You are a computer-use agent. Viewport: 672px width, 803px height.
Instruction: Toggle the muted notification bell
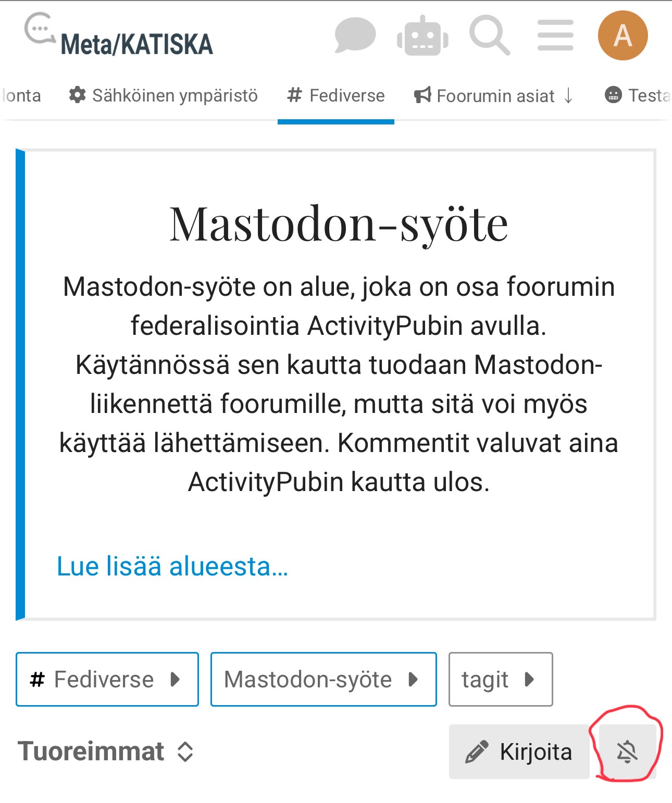[x=627, y=752]
